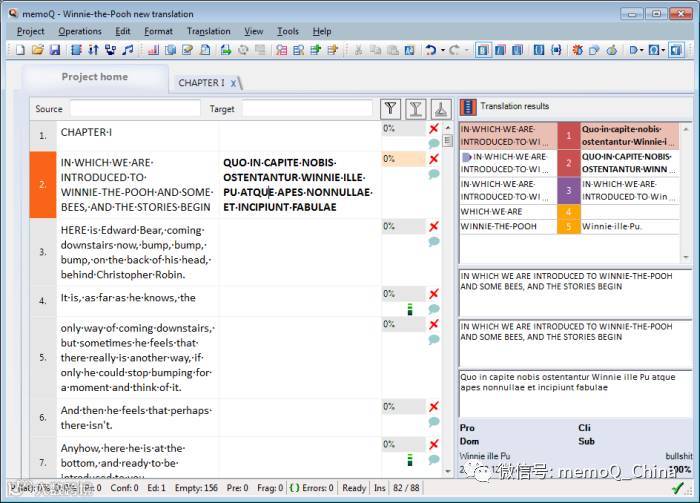
Task: Open the Format menu
Action: pyautogui.click(x=158, y=31)
